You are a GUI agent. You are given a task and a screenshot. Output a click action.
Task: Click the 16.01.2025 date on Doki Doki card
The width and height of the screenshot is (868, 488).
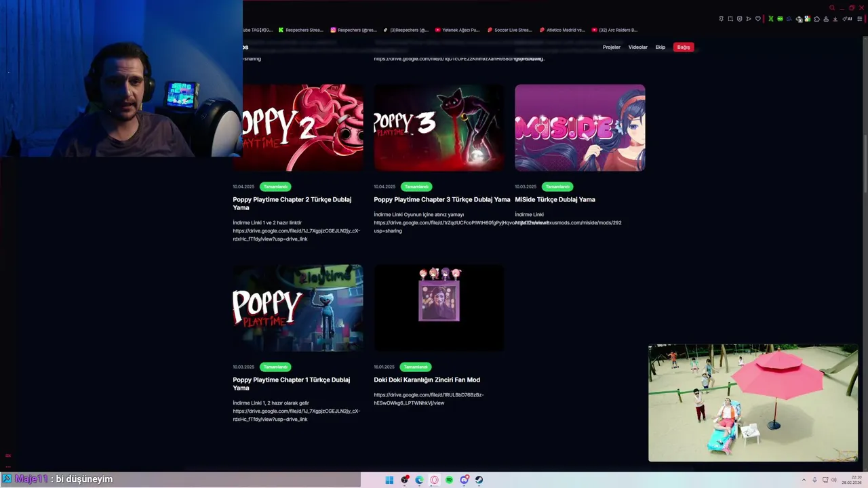(x=384, y=367)
